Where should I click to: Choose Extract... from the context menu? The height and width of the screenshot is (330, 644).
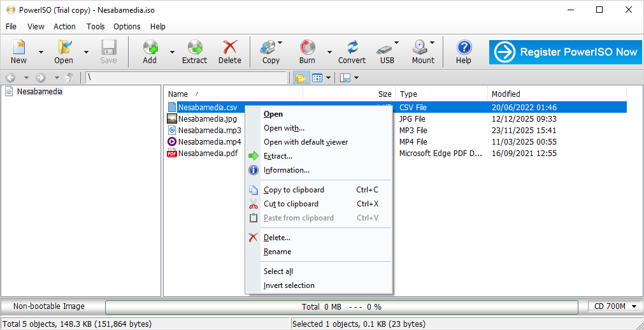pos(278,156)
